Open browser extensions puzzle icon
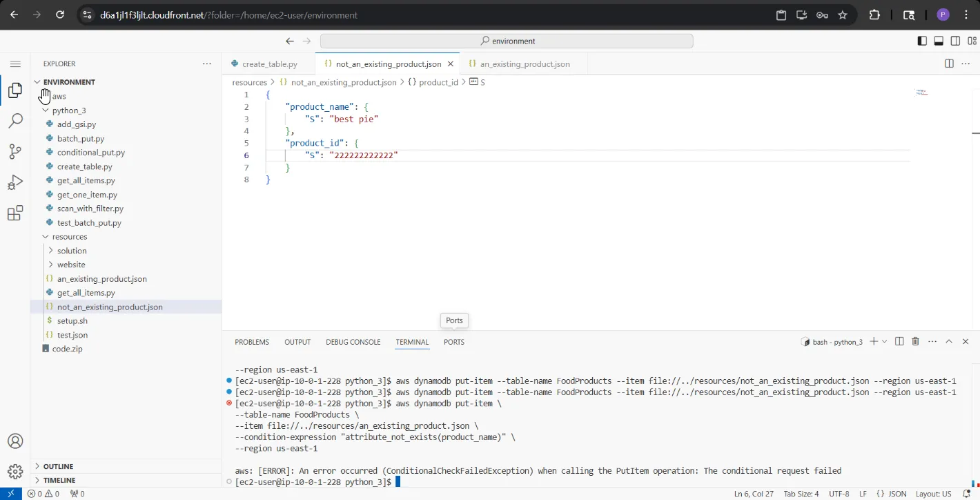The width and height of the screenshot is (980, 500). [x=874, y=15]
